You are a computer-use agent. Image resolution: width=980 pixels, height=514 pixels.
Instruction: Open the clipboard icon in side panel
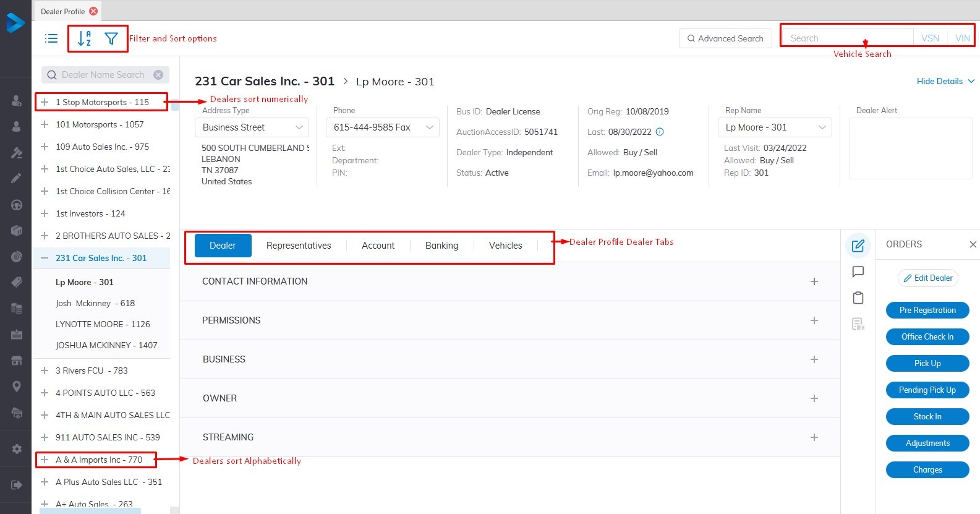858,298
